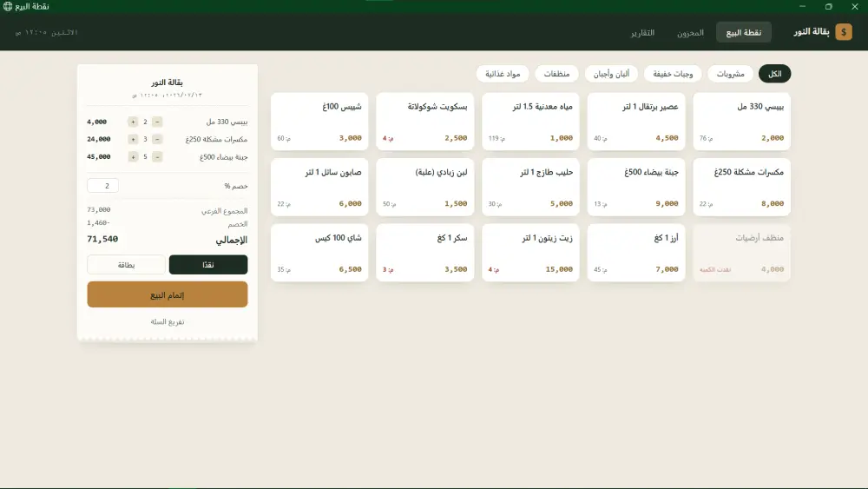Viewport: 868px width, 489px height.
Task: Filter products by ألبان وأجبان
Action: coord(611,74)
